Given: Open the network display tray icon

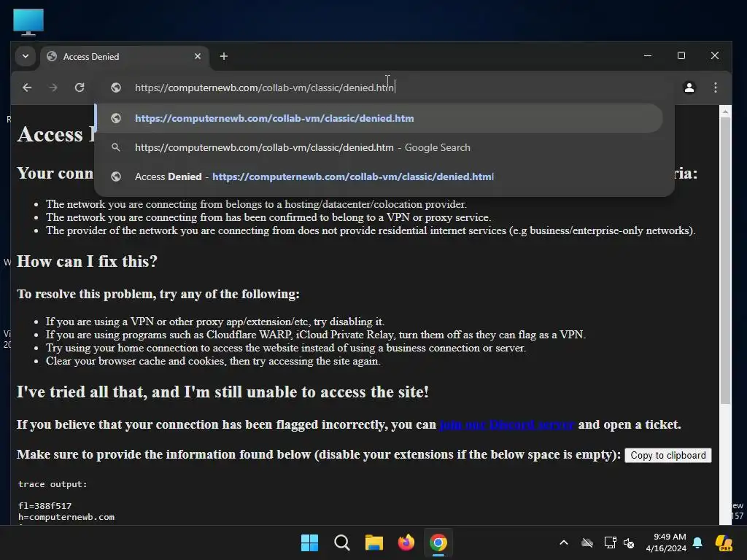Looking at the screenshot, I should point(610,542).
